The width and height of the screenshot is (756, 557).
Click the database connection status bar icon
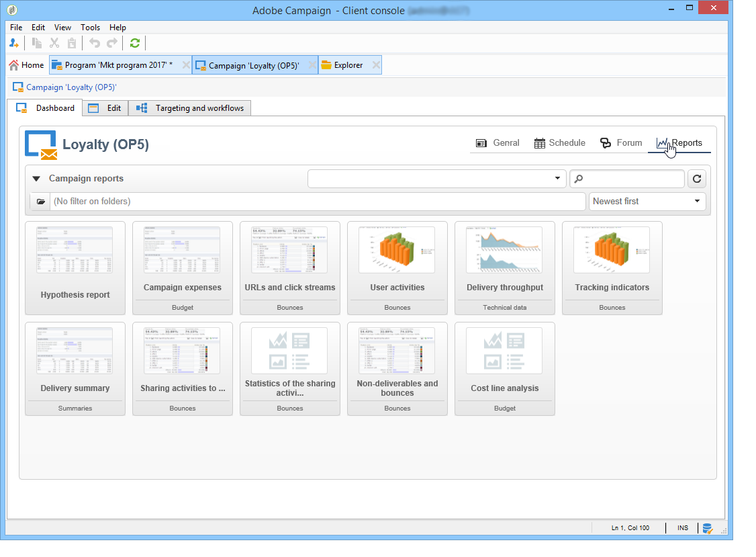pyautogui.click(x=707, y=529)
